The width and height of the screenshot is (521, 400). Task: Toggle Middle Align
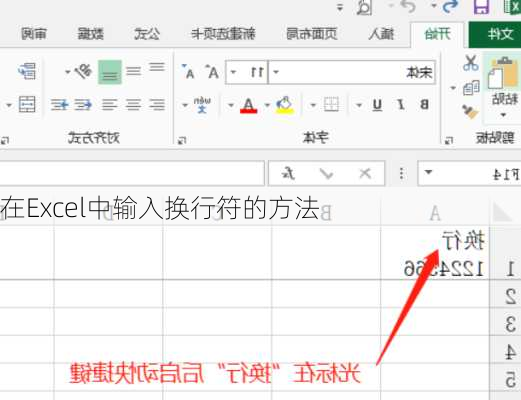[134, 71]
